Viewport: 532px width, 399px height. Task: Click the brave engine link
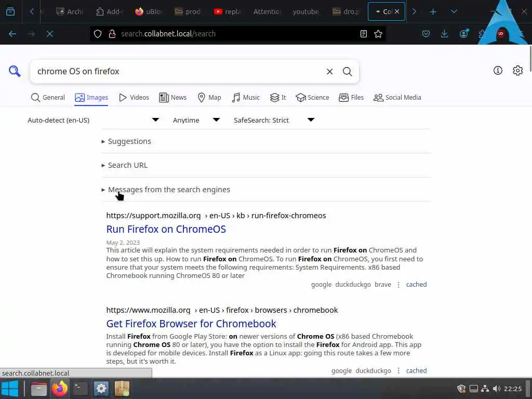(383, 285)
